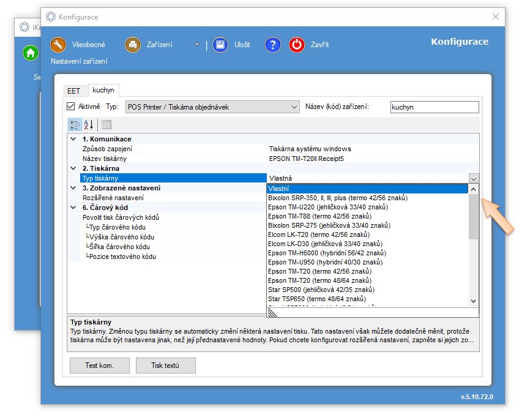Toggle the Aktivně checkbox
The width and height of the screenshot is (530, 420).
pyautogui.click(x=71, y=107)
